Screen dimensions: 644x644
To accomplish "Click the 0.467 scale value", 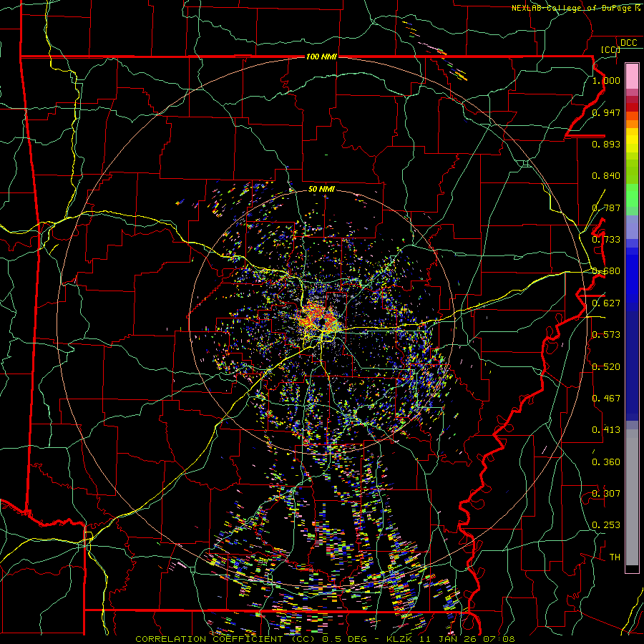I will click(606, 399).
